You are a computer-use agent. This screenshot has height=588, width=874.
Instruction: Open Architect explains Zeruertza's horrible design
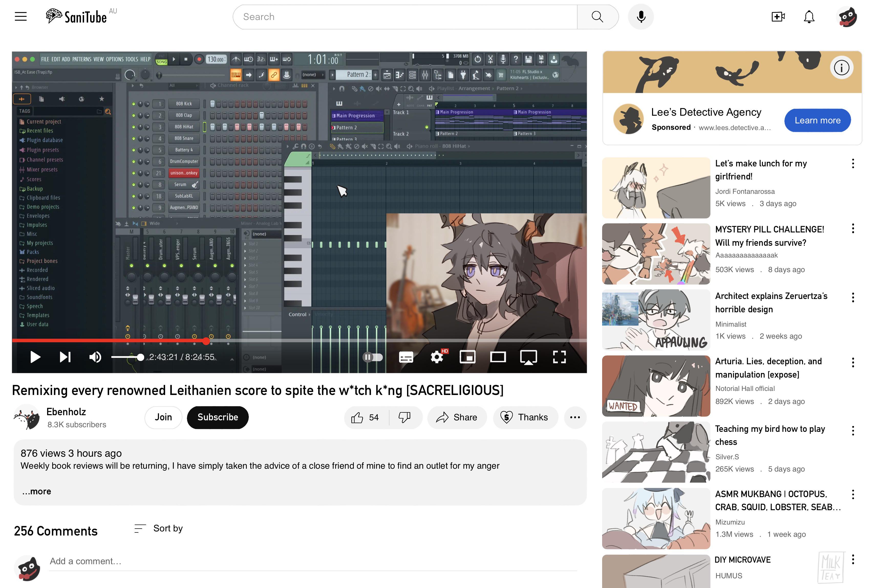[x=771, y=303]
